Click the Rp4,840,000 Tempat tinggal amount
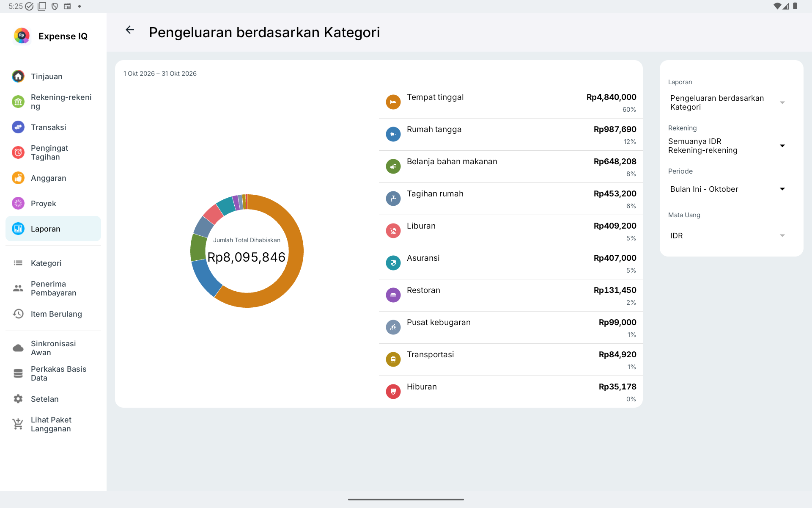 click(x=611, y=97)
